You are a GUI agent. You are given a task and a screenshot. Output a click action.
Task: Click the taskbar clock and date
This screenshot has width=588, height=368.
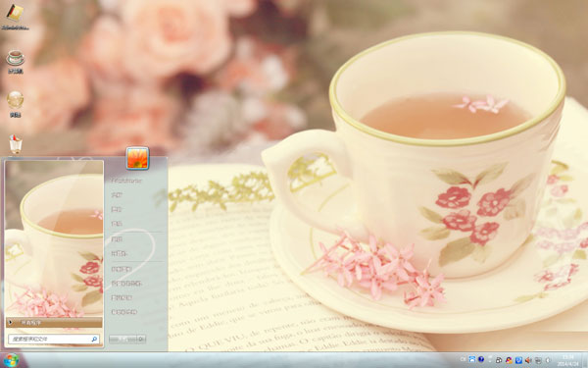point(568,360)
